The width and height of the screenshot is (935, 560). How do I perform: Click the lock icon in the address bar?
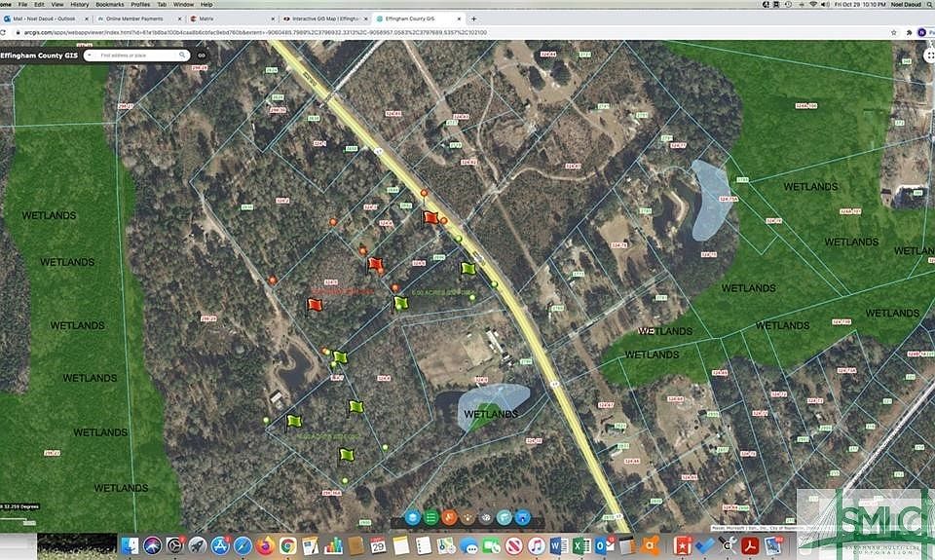pos(19,32)
